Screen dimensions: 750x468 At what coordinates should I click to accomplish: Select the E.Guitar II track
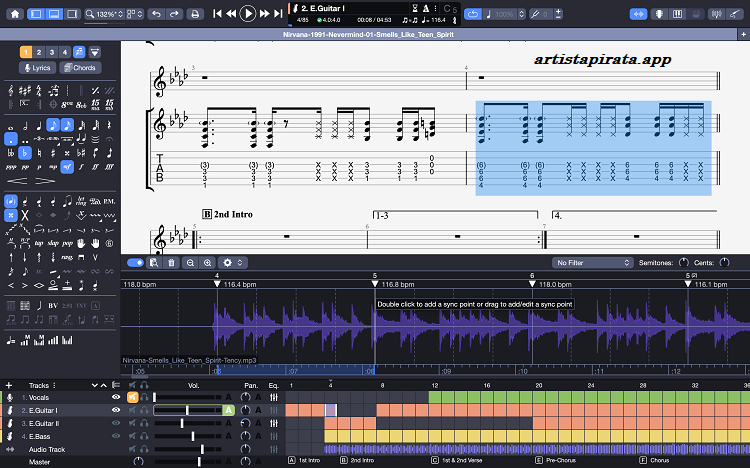[44, 423]
